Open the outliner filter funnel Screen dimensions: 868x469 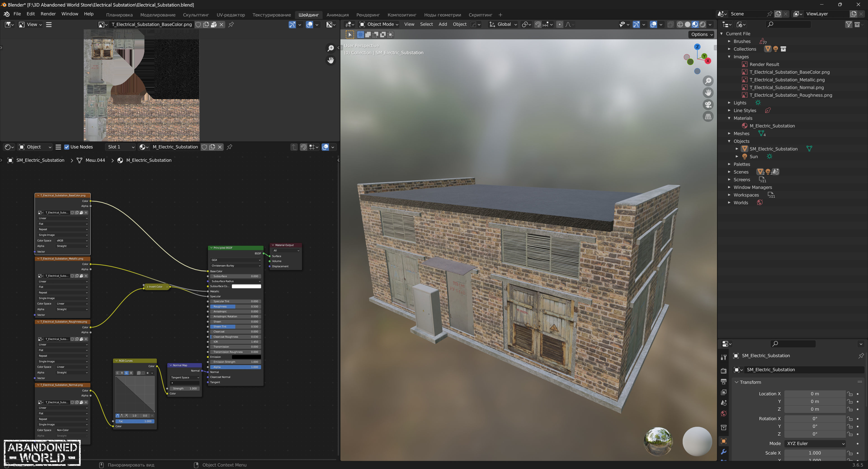click(849, 24)
